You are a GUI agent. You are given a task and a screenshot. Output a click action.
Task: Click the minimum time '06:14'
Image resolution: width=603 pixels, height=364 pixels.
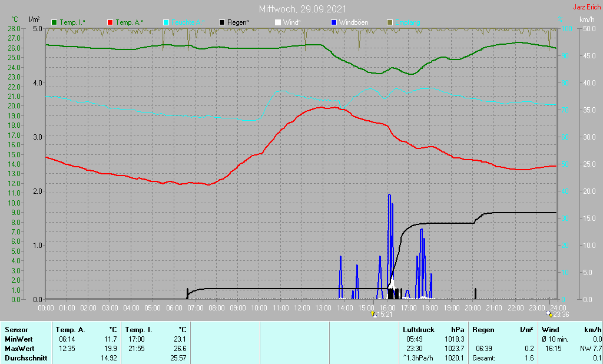pyautogui.click(x=67, y=339)
